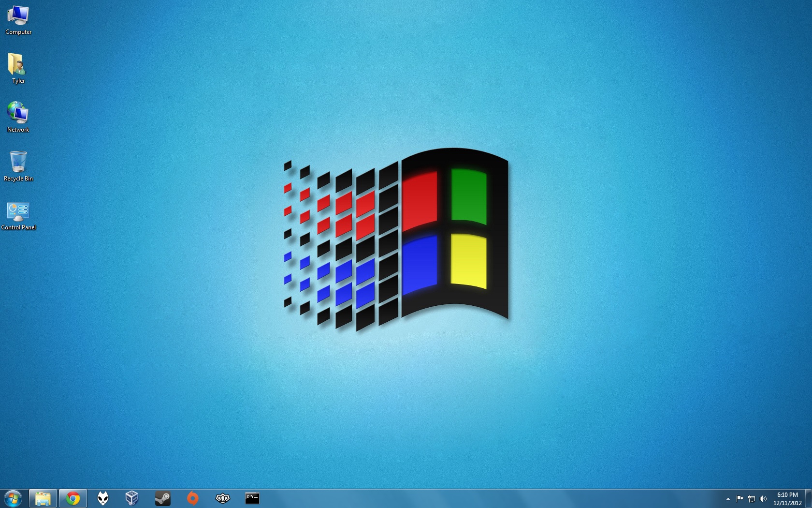Show hidden system tray icons
Viewport: 812px width, 508px height.
[728, 499]
